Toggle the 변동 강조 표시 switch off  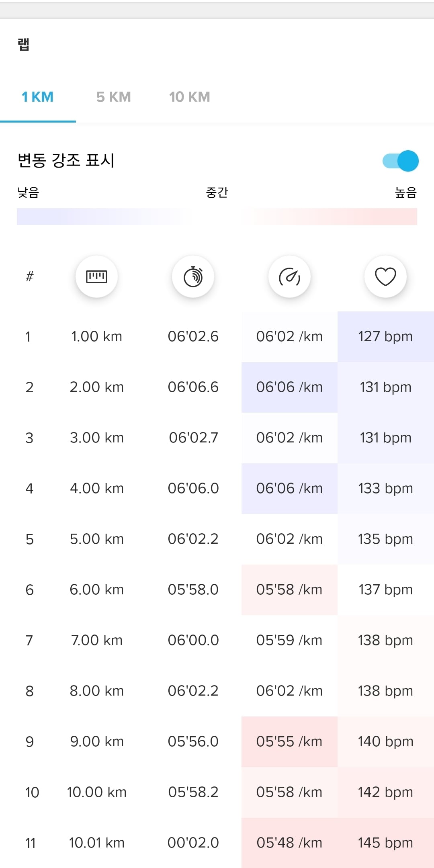(401, 161)
